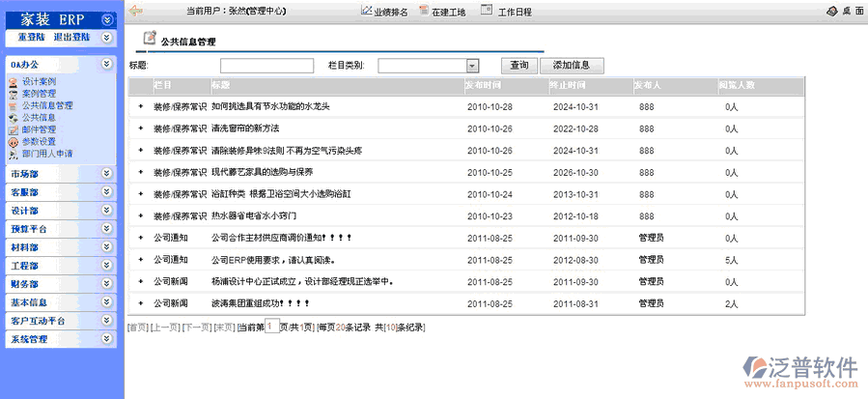
Task: Collapse the 重登陆 退出登陆 panel chevron
Action: coord(107,38)
